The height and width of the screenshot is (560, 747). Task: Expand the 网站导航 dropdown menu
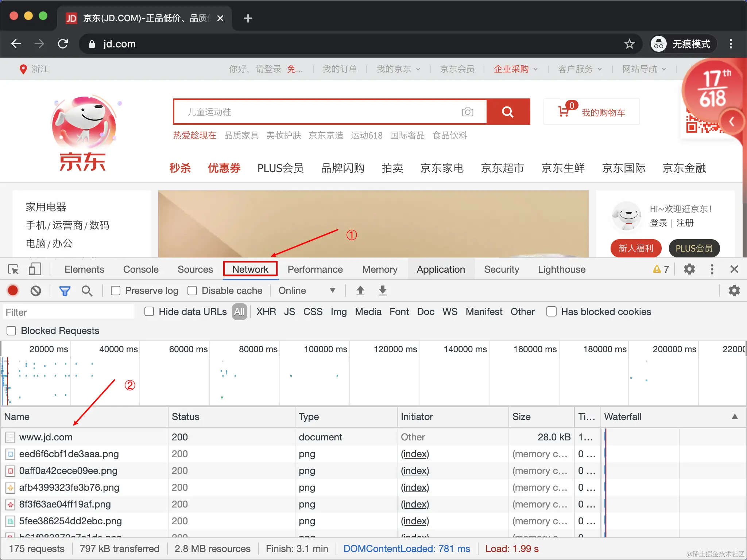click(644, 69)
